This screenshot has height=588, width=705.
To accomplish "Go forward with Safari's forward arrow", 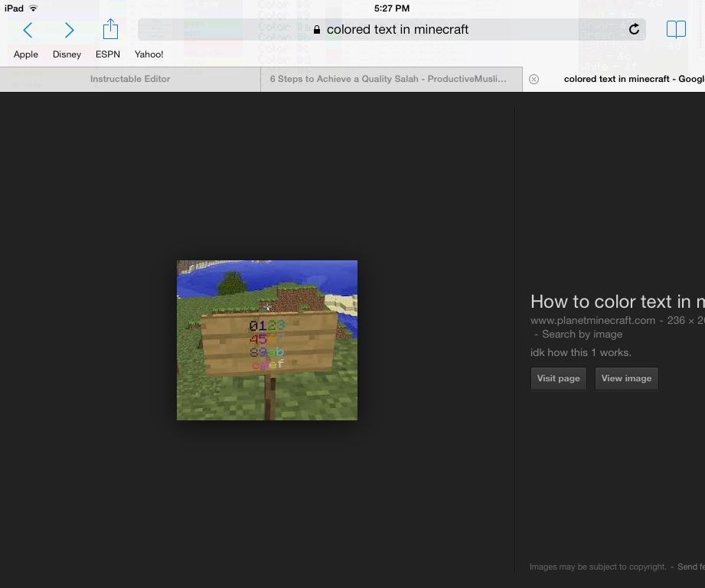I will (69, 30).
